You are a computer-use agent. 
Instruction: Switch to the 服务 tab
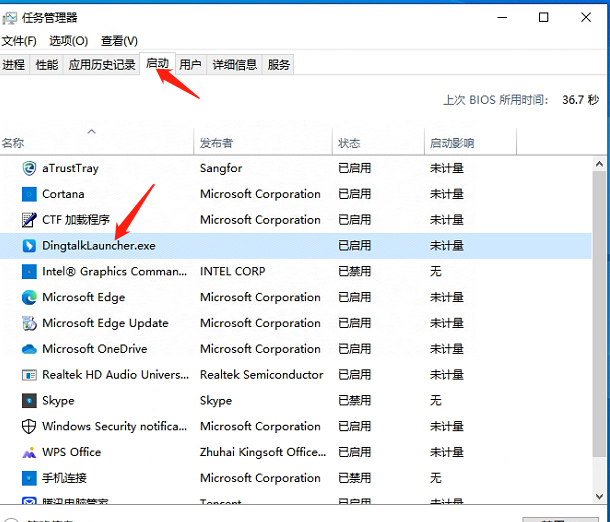point(279,65)
